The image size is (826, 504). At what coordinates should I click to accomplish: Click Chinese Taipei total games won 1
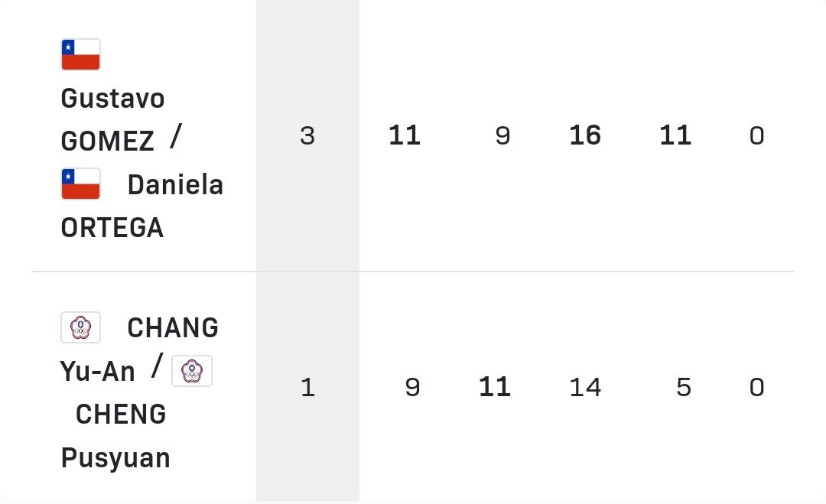click(x=307, y=388)
